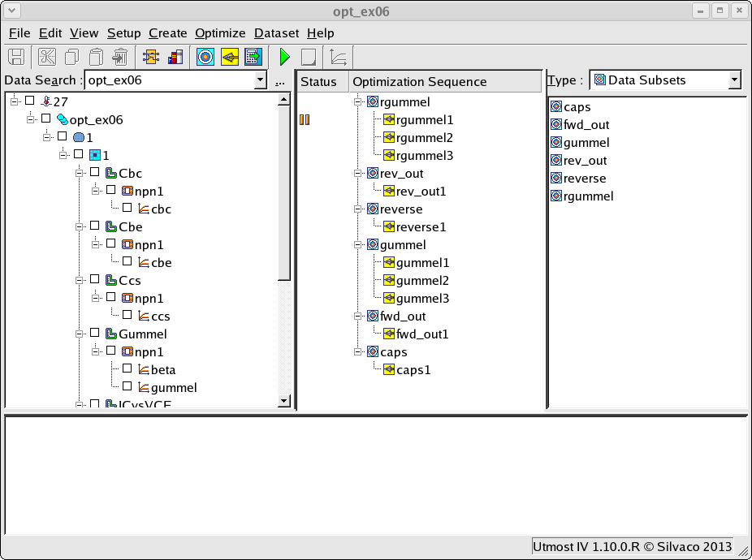The width and height of the screenshot is (752, 560).
Task: Collapse the gummel sequence node
Action: coord(358,244)
